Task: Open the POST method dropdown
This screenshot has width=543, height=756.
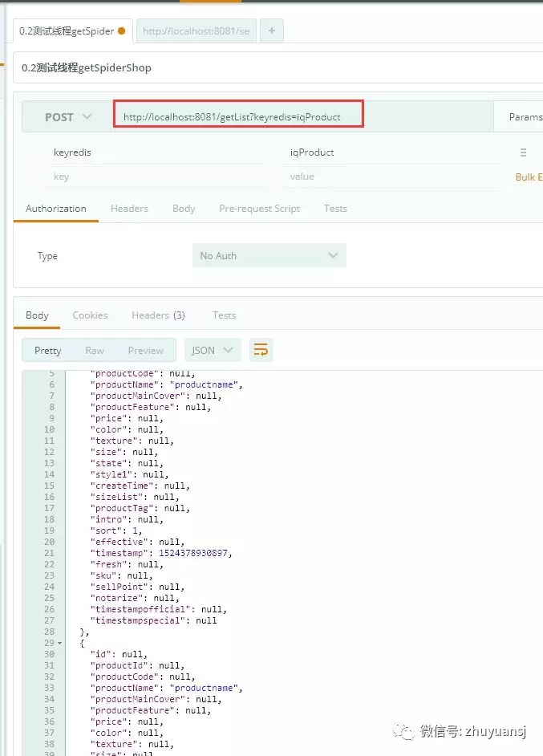Action: tap(67, 117)
